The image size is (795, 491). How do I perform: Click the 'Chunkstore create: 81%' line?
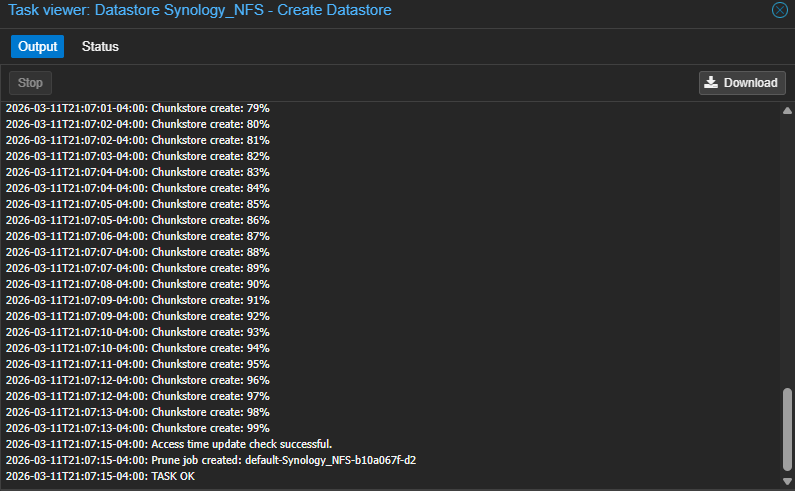(137, 141)
